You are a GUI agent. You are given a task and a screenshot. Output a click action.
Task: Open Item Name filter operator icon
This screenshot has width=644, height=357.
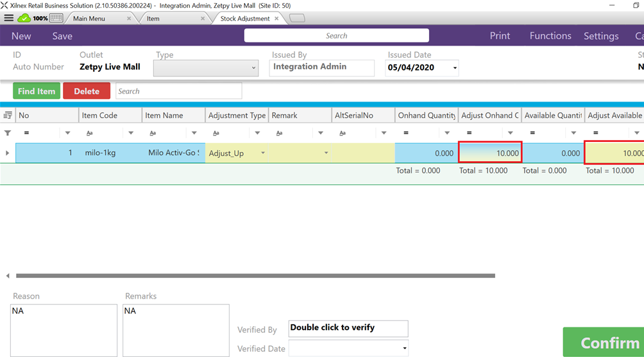click(x=153, y=133)
